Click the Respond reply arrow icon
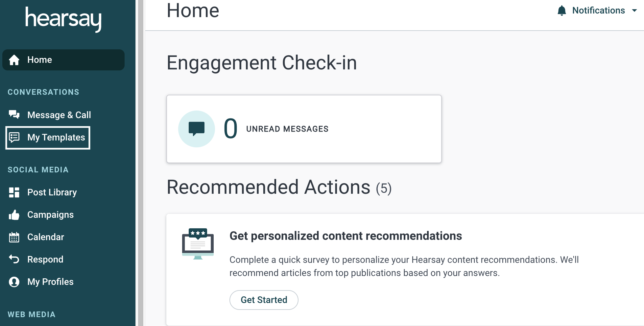The image size is (644, 326). tap(14, 259)
